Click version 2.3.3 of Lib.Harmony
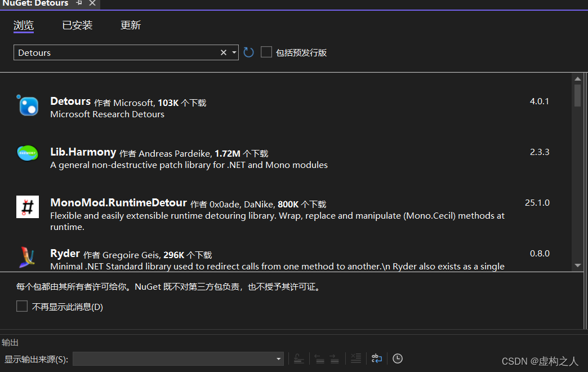This screenshot has height=372, width=588. coord(539,152)
